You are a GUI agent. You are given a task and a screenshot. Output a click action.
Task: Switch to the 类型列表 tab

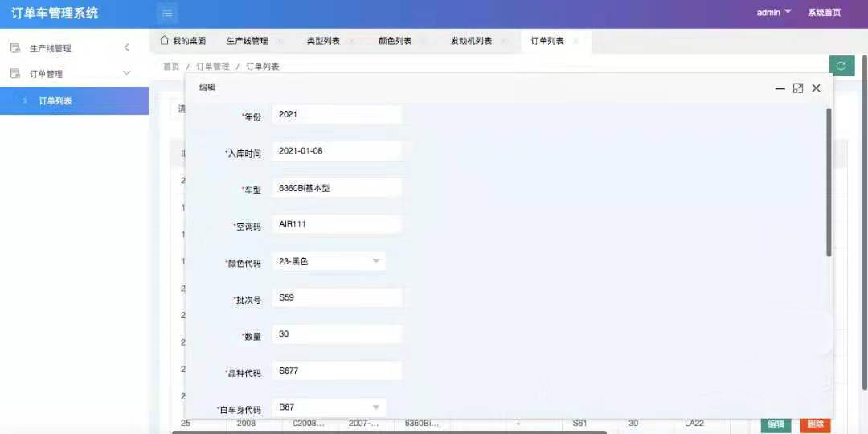point(323,41)
